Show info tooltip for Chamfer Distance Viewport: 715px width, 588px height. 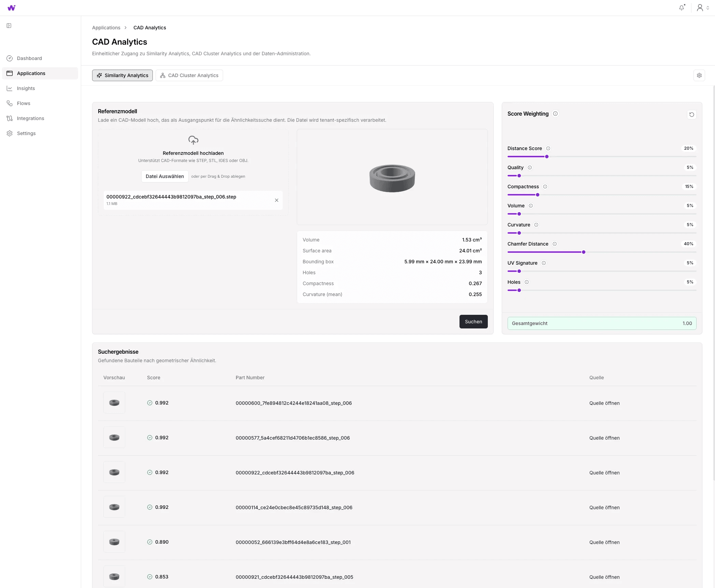[x=555, y=244]
